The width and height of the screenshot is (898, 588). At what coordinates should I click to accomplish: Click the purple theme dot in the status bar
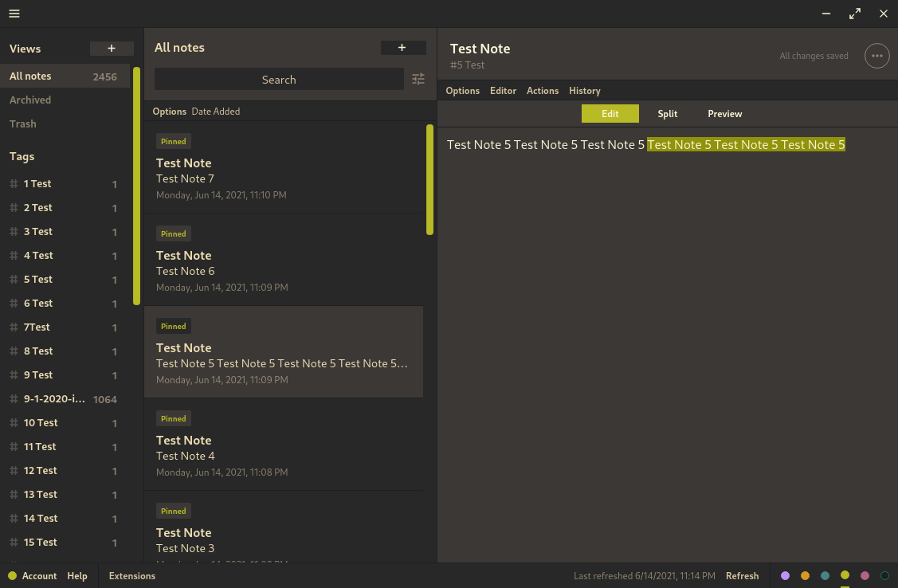pos(785,575)
